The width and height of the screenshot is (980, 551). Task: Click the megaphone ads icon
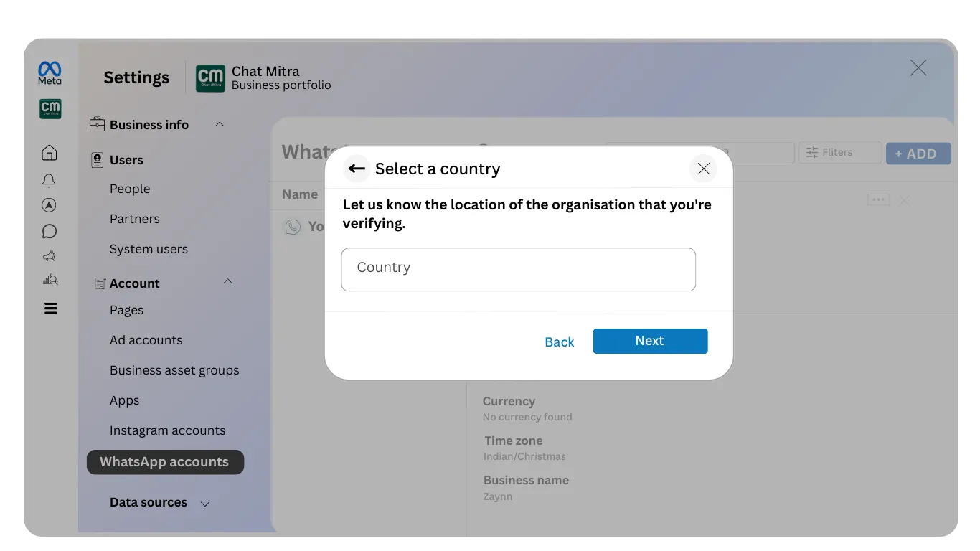pyautogui.click(x=49, y=255)
